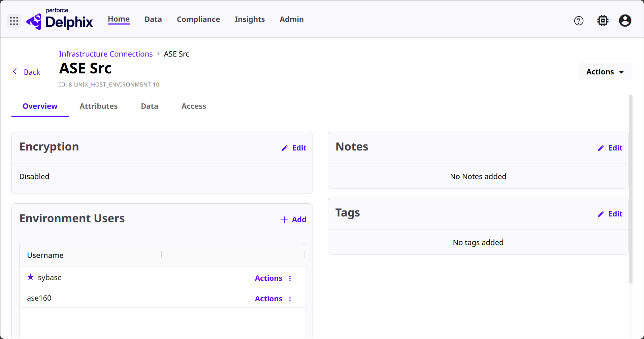This screenshot has height=339, width=644.
Task: Open Actions for the ase160 row
Action: pos(268,299)
